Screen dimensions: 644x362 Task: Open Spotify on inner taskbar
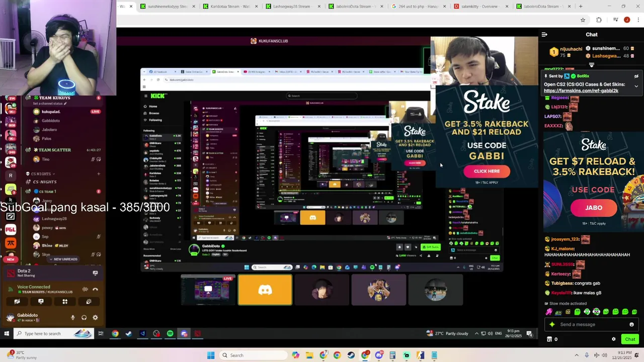coord(170,333)
